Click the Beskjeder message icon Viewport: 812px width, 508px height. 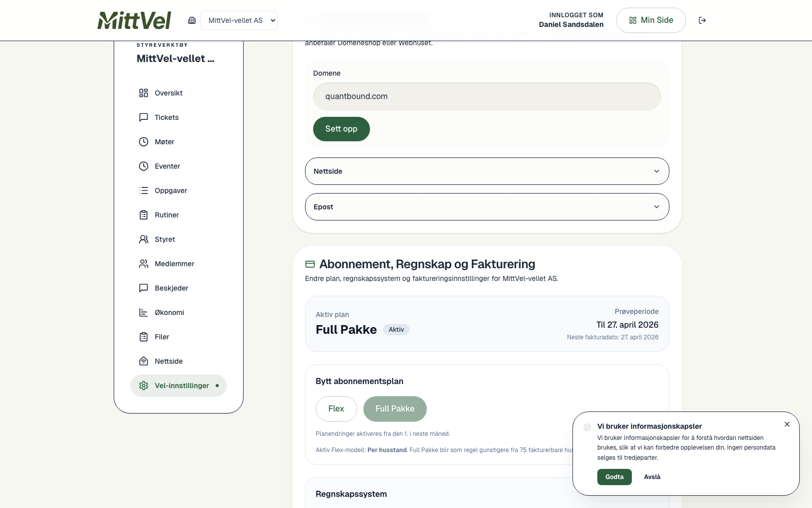(144, 288)
